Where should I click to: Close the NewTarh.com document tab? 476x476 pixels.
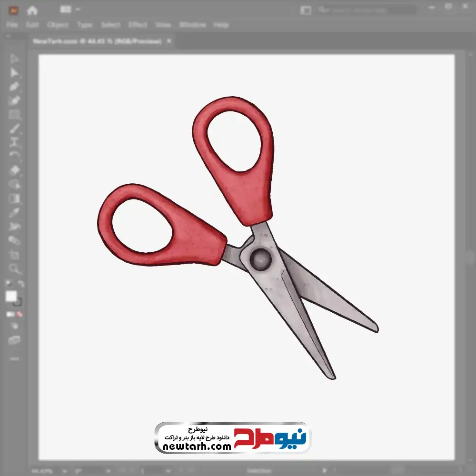[x=169, y=41]
